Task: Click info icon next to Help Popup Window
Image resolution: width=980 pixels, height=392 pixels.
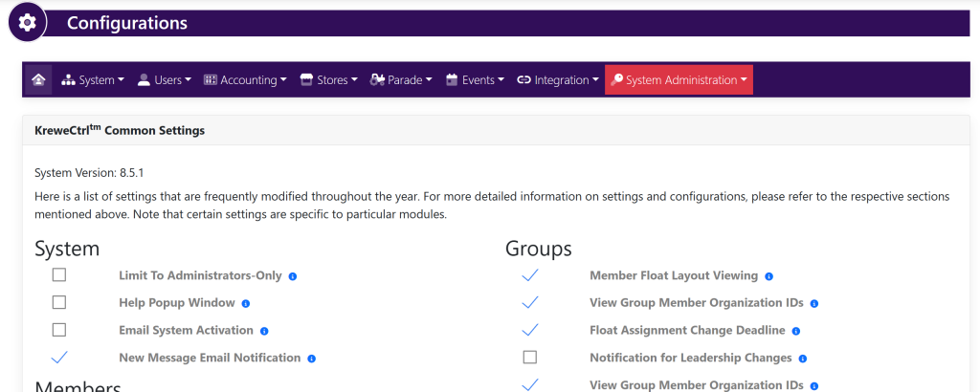Action: click(246, 304)
